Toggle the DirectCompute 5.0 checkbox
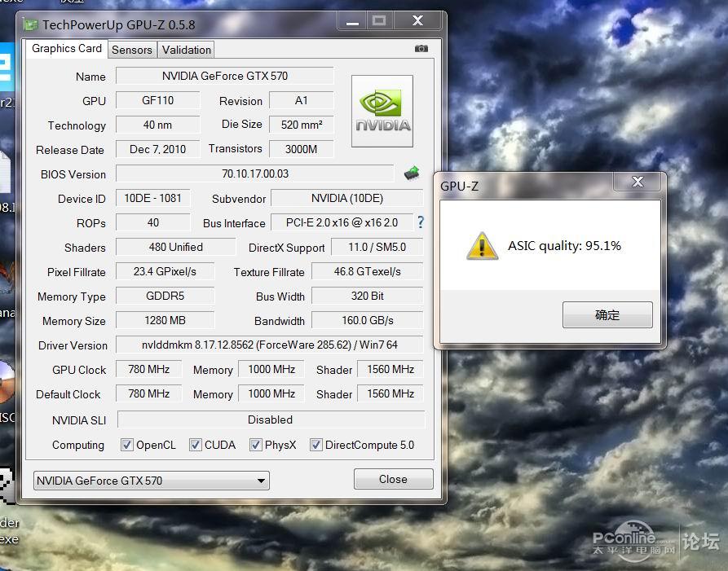Viewport: 728px width, 571px height. tap(316, 445)
